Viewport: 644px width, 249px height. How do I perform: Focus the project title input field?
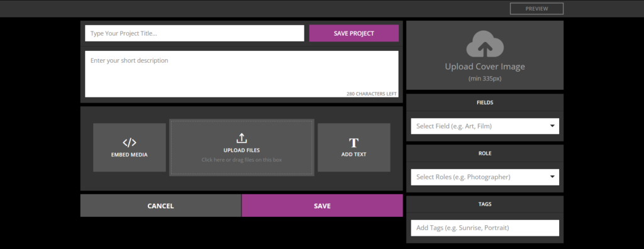click(x=195, y=33)
